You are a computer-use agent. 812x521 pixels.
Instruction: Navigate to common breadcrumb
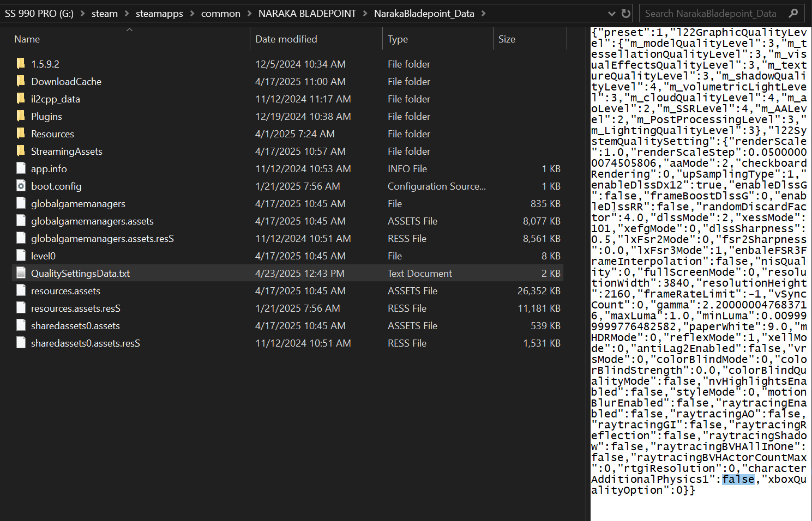pos(221,14)
